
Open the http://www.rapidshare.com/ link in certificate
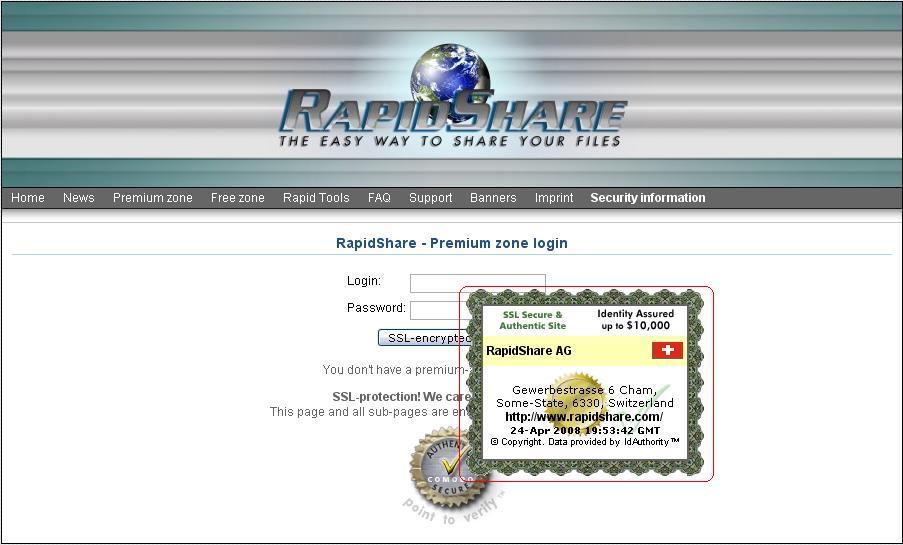584,417
